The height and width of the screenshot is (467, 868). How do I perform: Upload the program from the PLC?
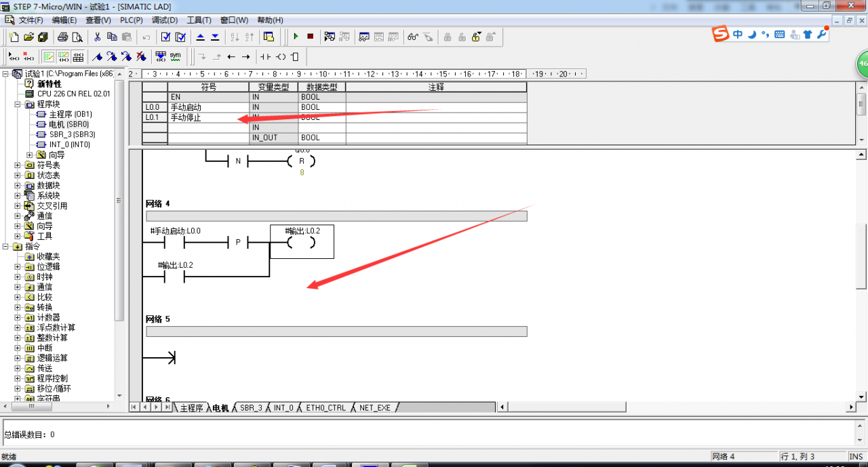coord(201,37)
